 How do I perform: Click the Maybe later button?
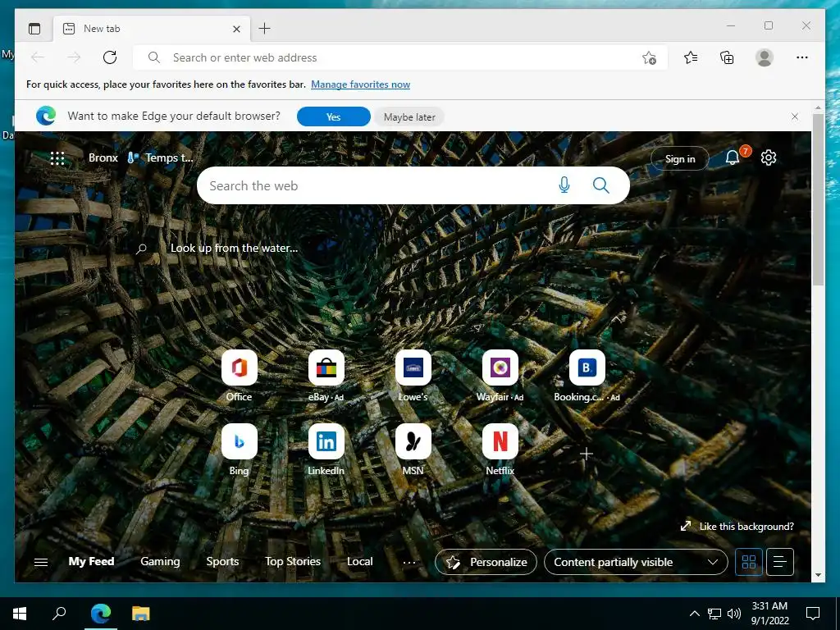[x=409, y=116]
